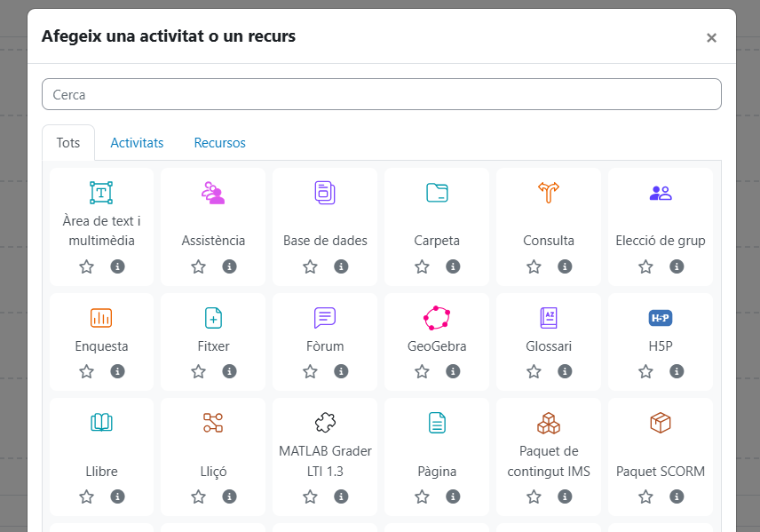Open information for Elecció de grup
This screenshot has width=760, height=532.
tap(677, 266)
